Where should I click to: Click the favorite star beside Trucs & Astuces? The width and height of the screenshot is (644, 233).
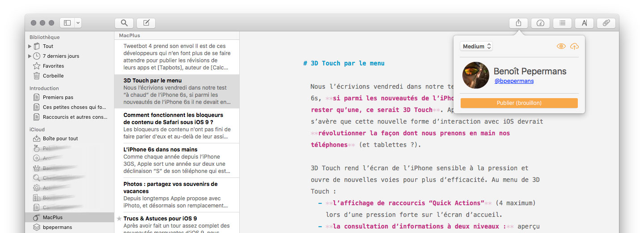click(119, 219)
